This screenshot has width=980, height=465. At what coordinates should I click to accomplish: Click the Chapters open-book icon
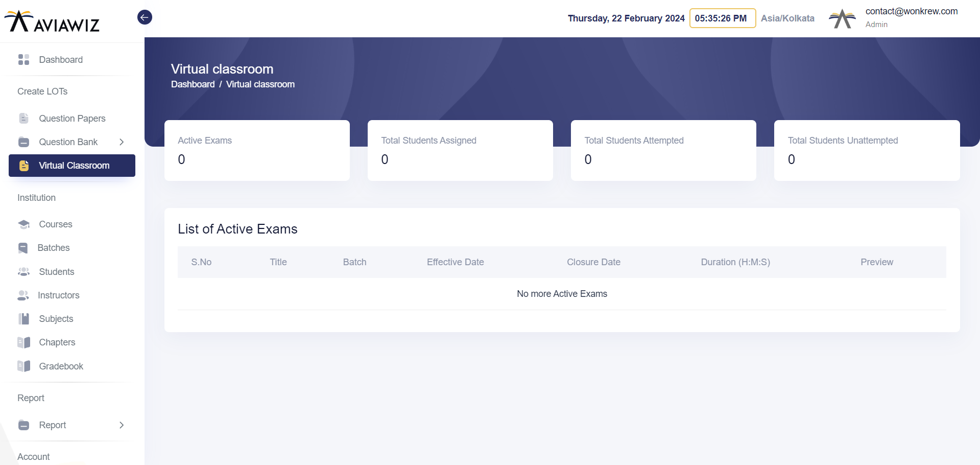23,342
